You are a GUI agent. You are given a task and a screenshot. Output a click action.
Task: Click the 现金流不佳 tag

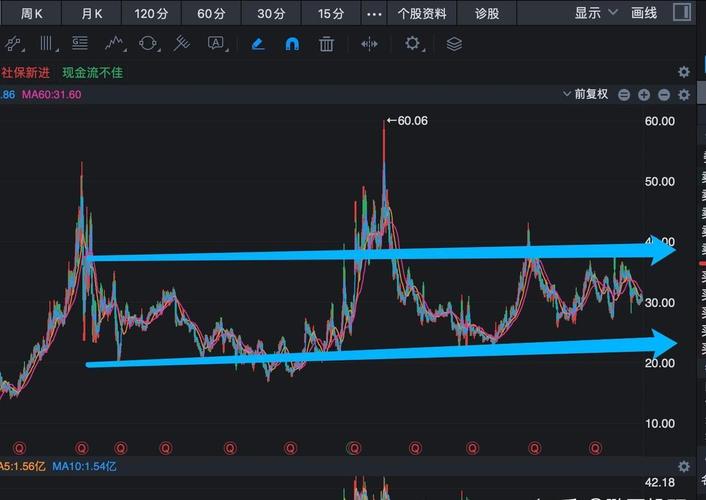pyautogui.click(x=93, y=73)
